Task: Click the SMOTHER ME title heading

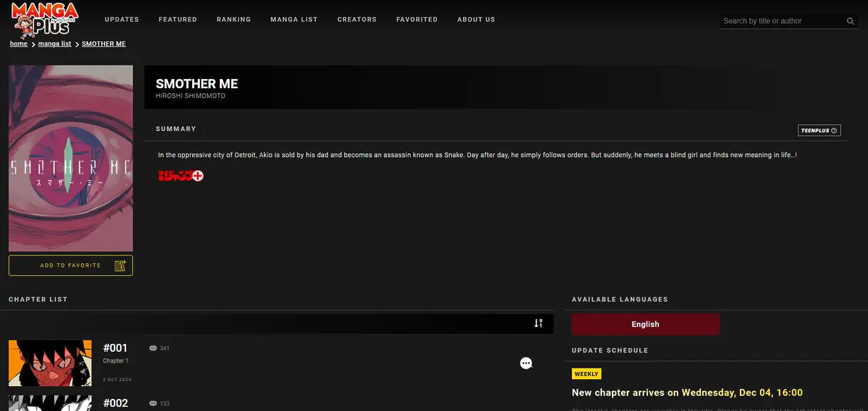Action: pos(197,83)
